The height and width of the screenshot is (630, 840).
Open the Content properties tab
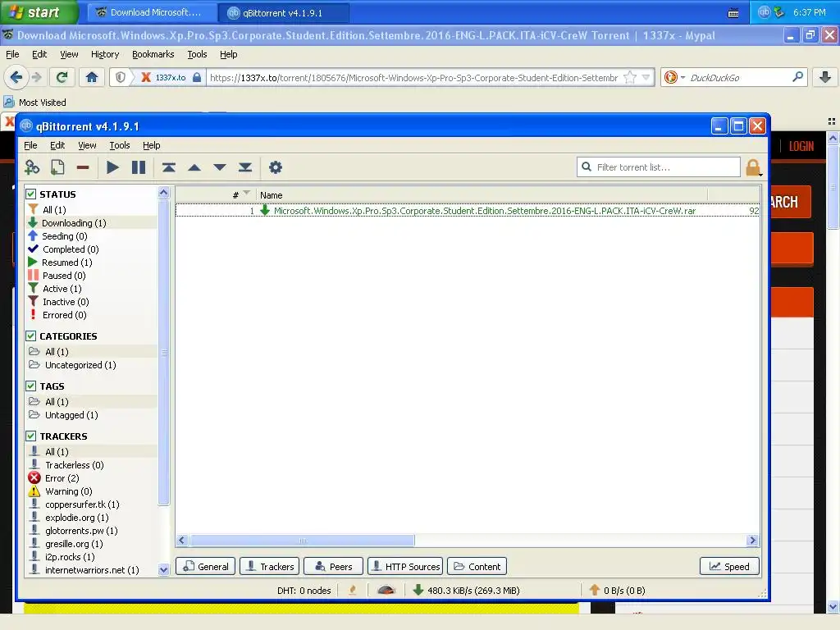pos(477,566)
